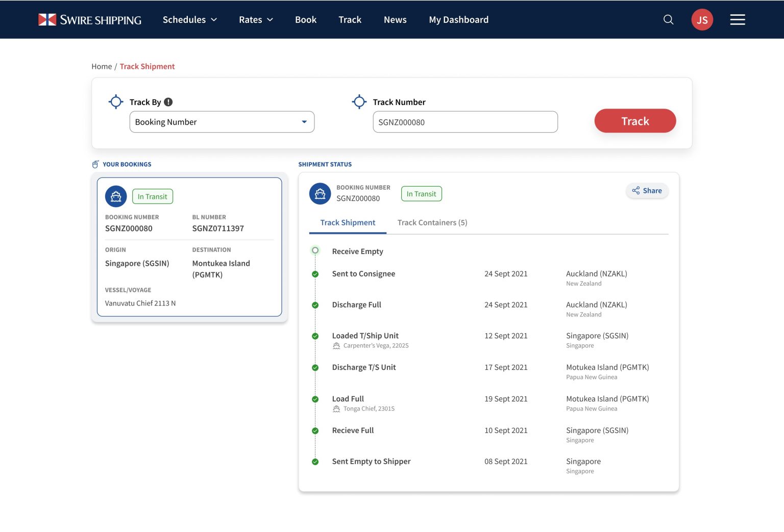The image size is (784, 532).
Task: Open the search magnifier icon
Action: [668, 20]
